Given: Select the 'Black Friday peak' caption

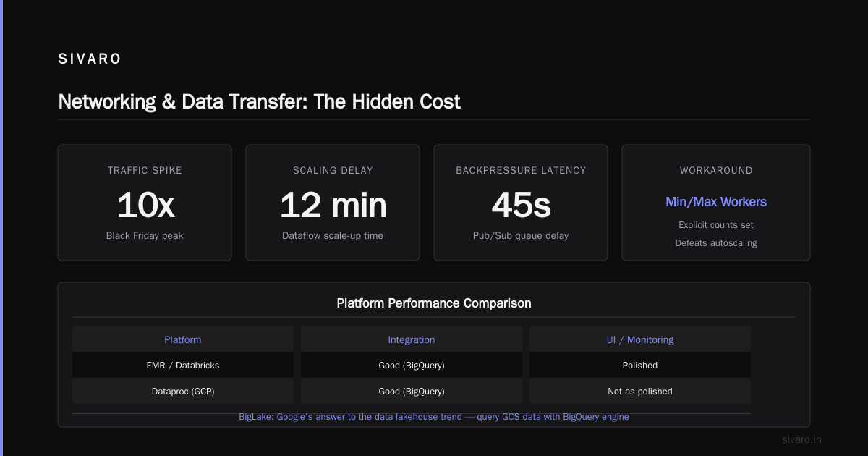Looking at the screenshot, I should (x=145, y=236).
